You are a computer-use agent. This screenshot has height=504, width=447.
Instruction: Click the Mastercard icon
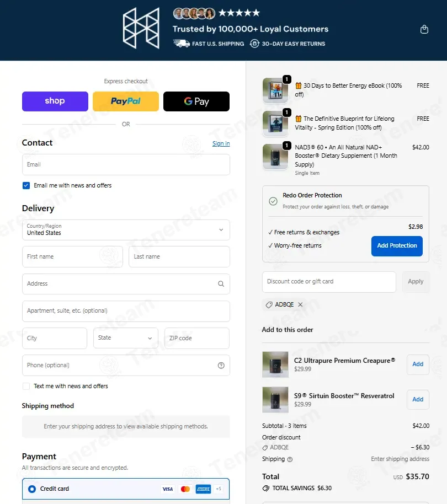click(x=185, y=489)
